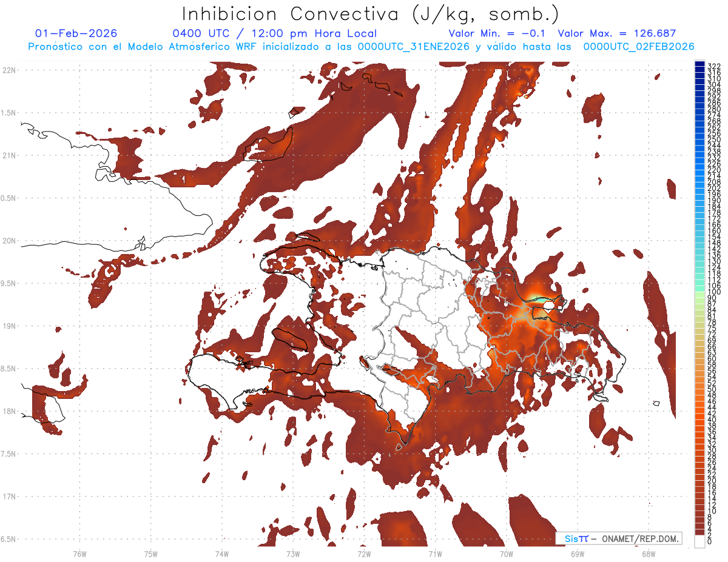
Task: Click the 17N latitude label
Action: [9, 497]
